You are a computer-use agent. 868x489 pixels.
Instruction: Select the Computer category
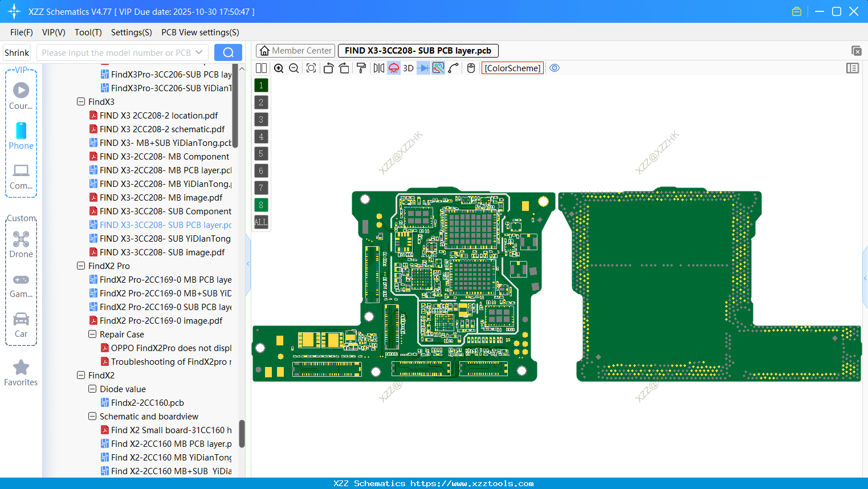point(21,177)
